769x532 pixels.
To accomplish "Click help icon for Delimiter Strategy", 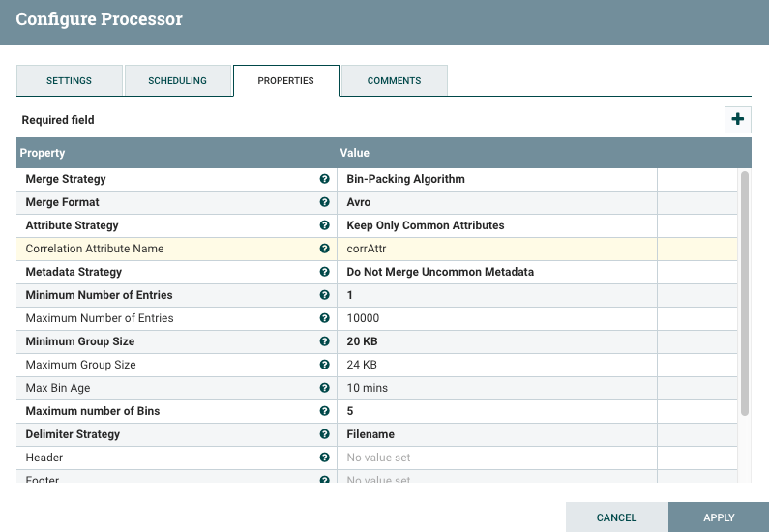I will pos(324,434).
